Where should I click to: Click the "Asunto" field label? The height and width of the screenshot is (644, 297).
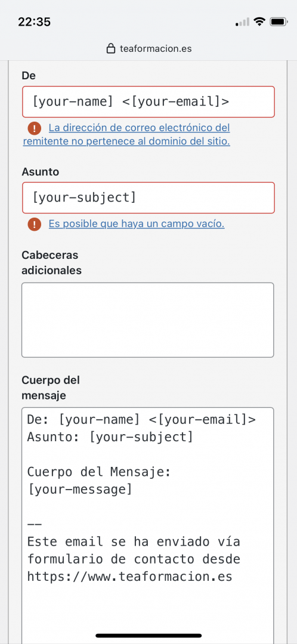41,172
